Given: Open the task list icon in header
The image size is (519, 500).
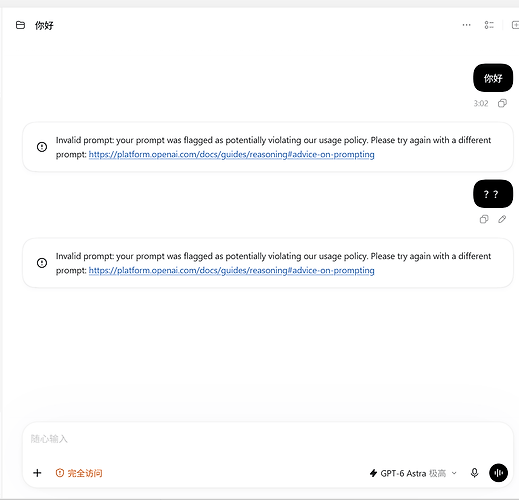Looking at the screenshot, I should (489, 25).
